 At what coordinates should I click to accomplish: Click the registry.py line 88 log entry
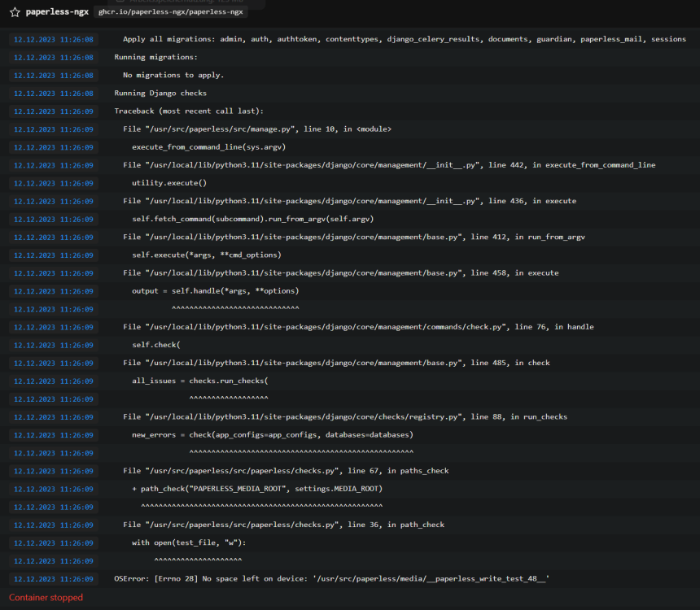click(x=345, y=416)
